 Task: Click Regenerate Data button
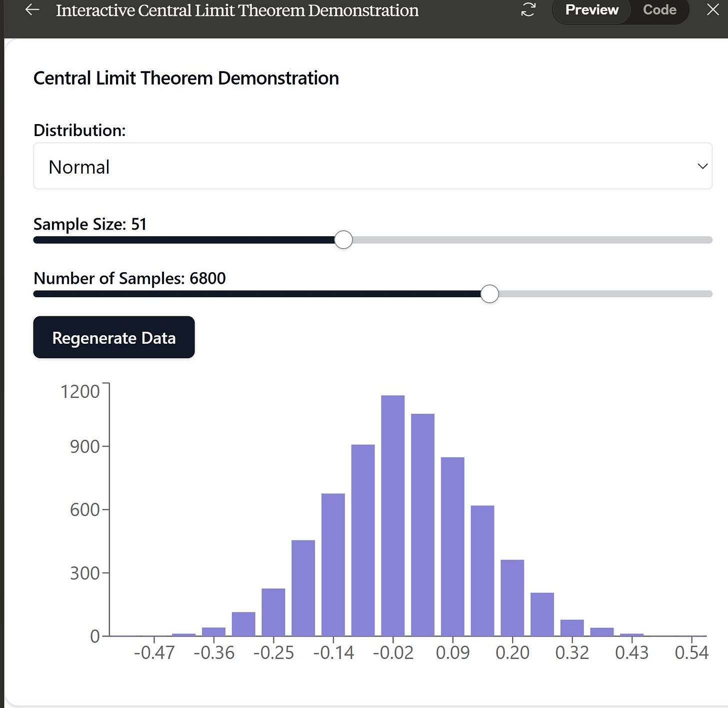[114, 337]
